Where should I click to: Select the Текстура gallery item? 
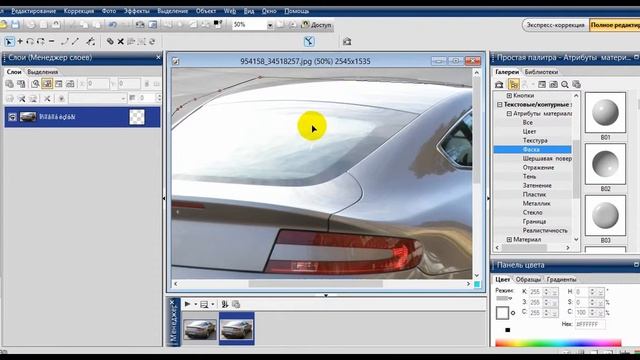(535, 140)
